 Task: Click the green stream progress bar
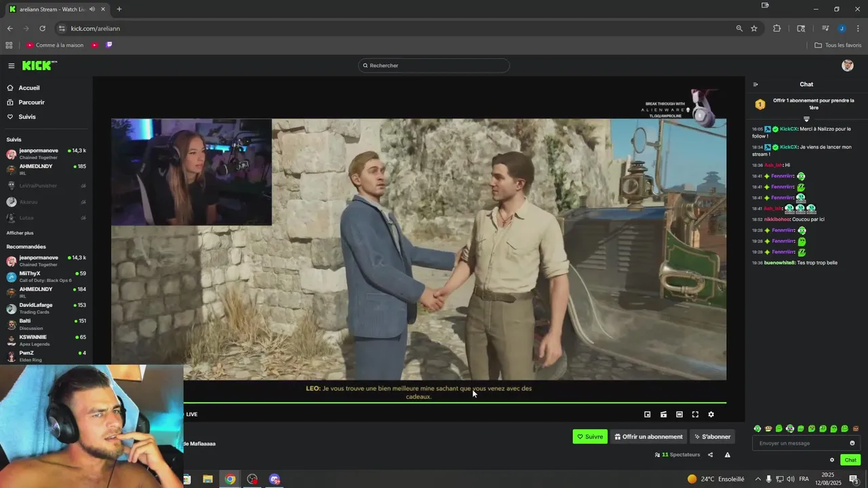[x=454, y=403]
